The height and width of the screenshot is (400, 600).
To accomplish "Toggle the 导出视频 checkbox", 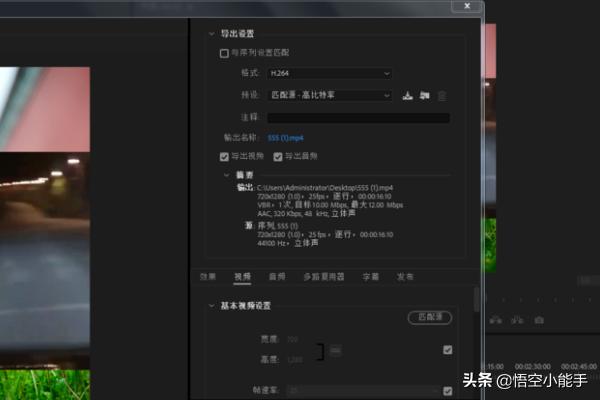I will point(224,157).
